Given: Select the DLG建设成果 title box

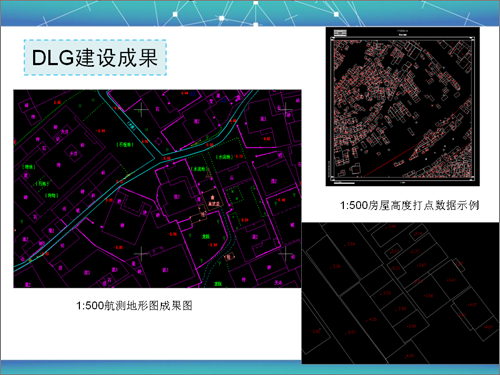Looking at the screenshot, I should (x=95, y=57).
